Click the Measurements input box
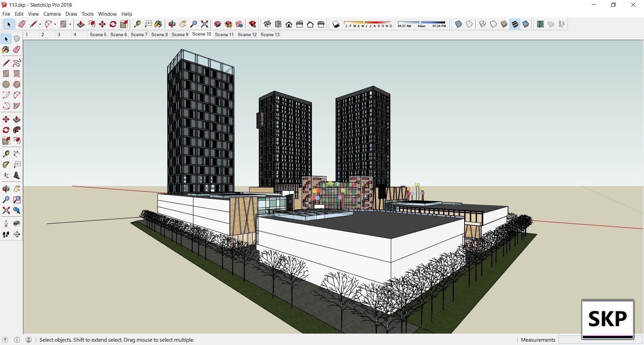 [600, 340]
